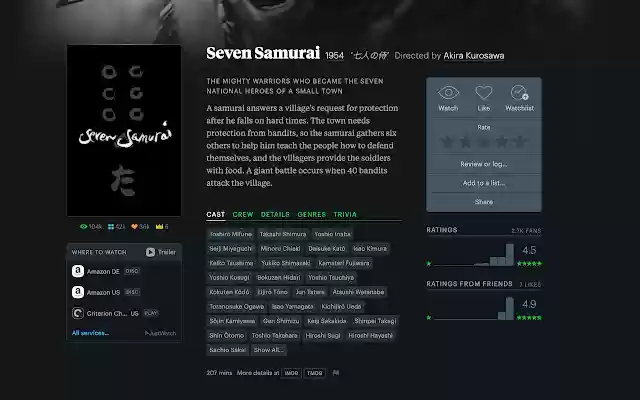Open Jun Tatara cast page

(x=310, y=292)
